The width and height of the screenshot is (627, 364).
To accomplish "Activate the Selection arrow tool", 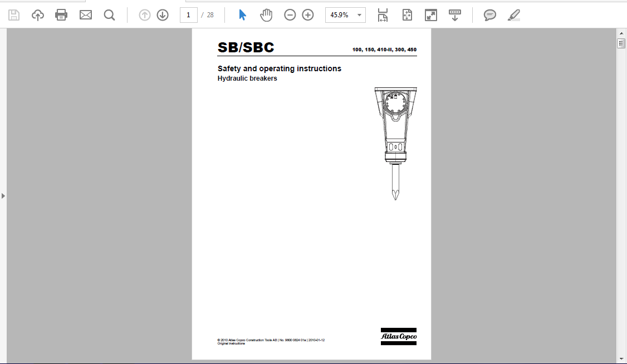I will click(x=242, y=15).
